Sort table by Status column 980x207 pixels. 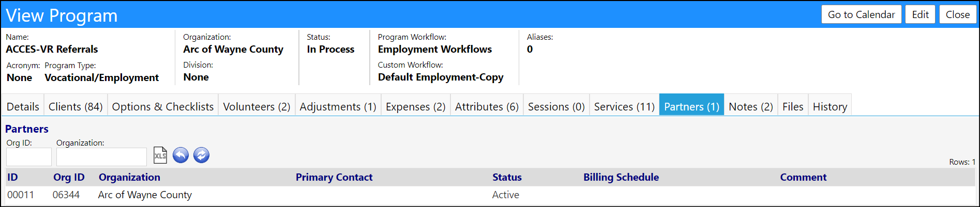click(507, 177)
